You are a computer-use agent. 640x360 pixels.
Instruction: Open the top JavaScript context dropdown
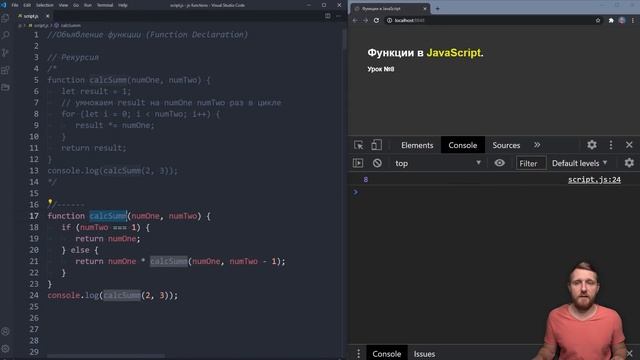pos(438,163)
